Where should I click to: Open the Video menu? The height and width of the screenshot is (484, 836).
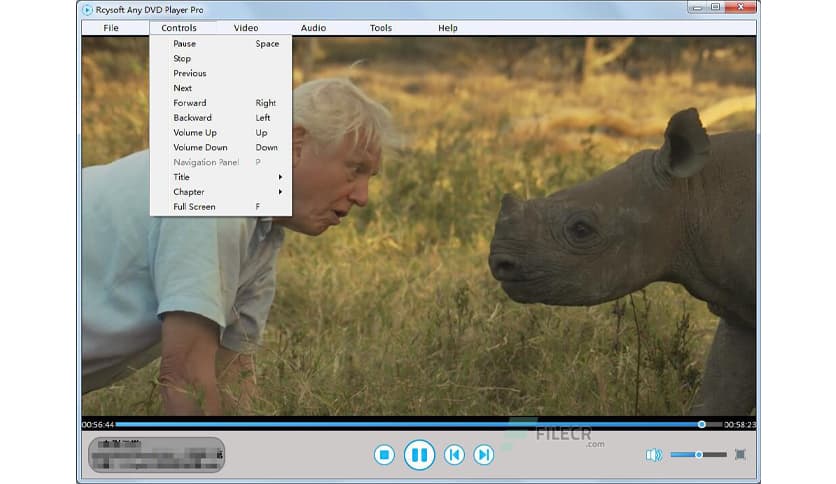click(x=246, y=28)
